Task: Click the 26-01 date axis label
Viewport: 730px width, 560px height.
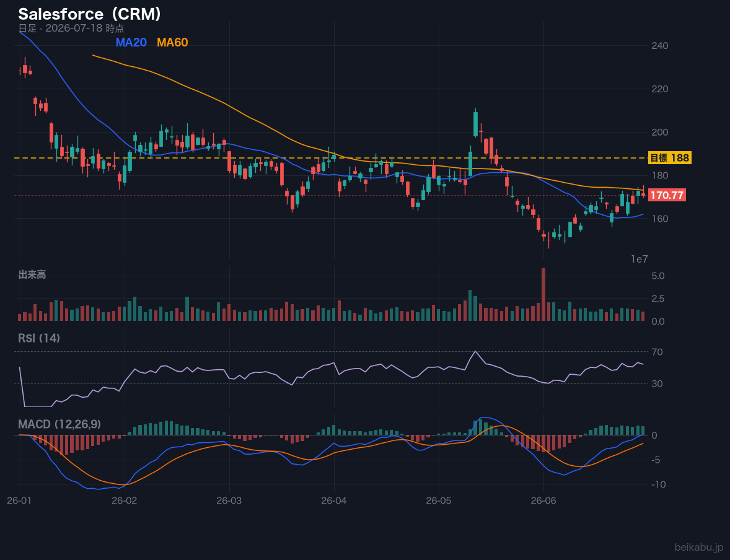Action: (20, 501)
